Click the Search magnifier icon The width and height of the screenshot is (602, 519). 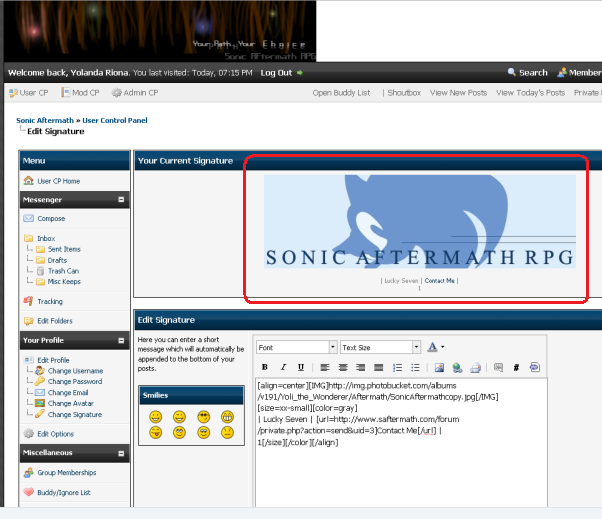point(511,72)
